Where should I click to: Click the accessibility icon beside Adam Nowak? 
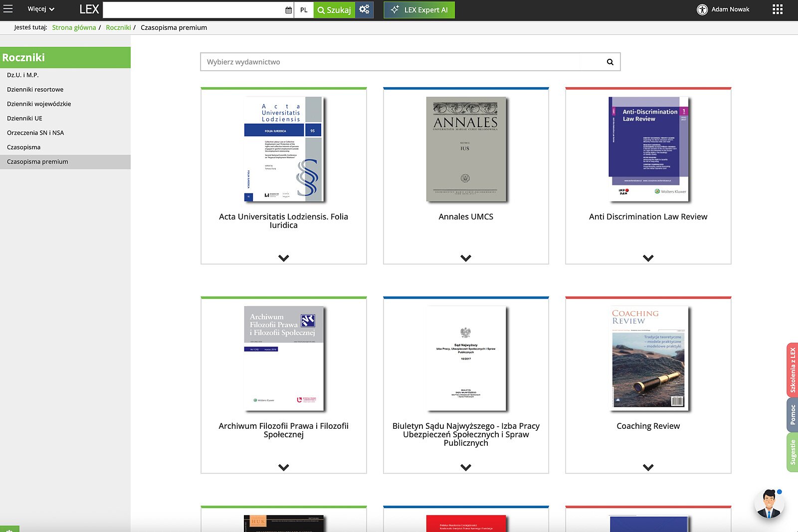click(x=702, y=9)
